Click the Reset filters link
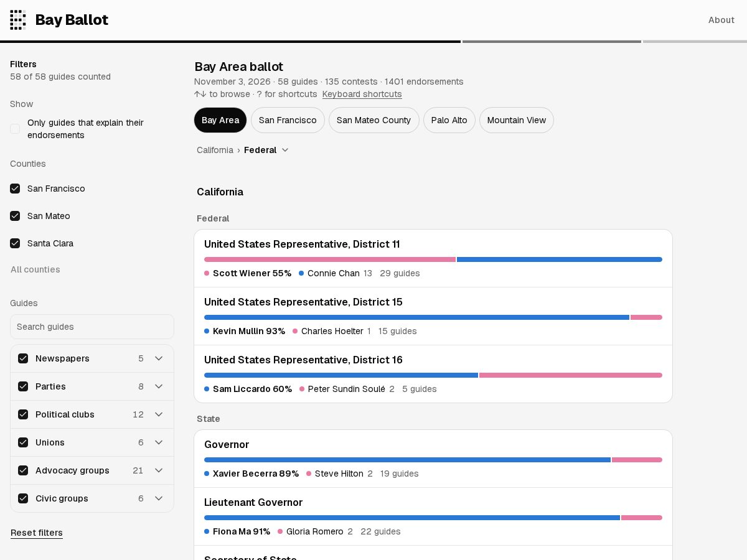This screenshot has width=747, height=560. (x=37, y=533)
